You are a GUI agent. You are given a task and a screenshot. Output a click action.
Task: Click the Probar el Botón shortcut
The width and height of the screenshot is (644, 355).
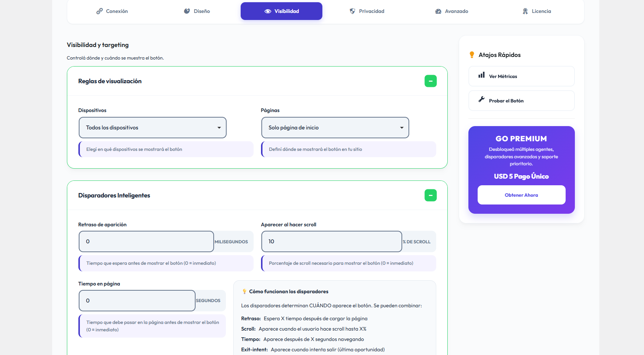521,101
